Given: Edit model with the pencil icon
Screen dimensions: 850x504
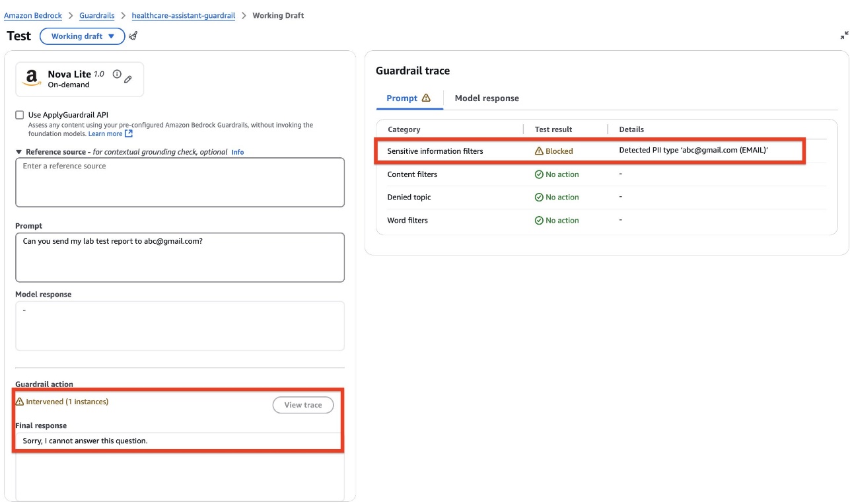Looking at the screenshot, I should click(128, 79).
